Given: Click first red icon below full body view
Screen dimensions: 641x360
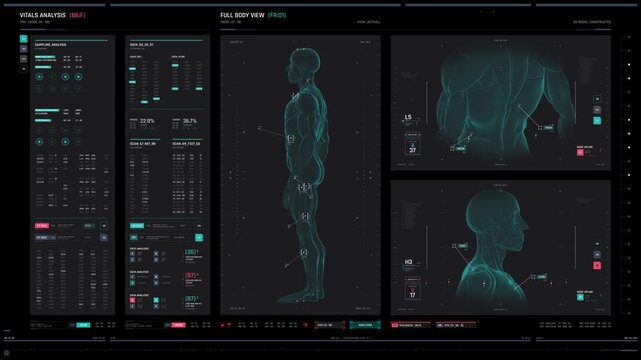Looking at the screenshot, I should 223,325.
